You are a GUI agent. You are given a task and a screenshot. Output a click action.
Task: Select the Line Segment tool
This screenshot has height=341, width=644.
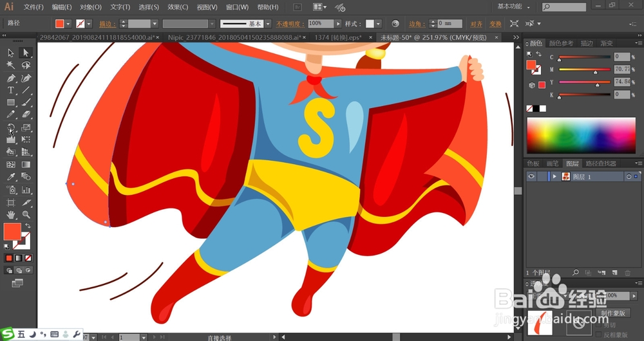click(x=26, y=90)
